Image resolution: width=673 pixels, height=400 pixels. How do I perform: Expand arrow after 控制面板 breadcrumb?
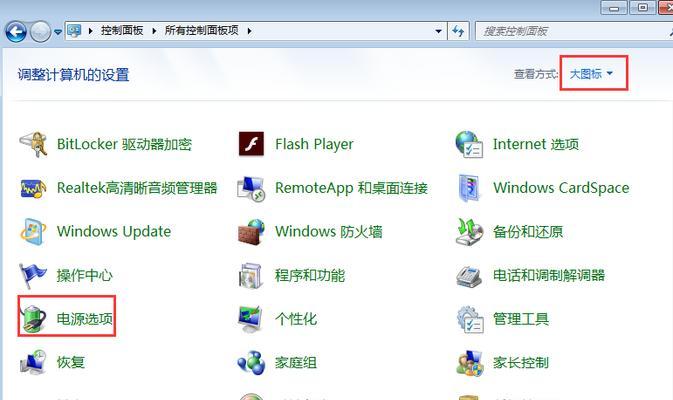tap(154, 31)
